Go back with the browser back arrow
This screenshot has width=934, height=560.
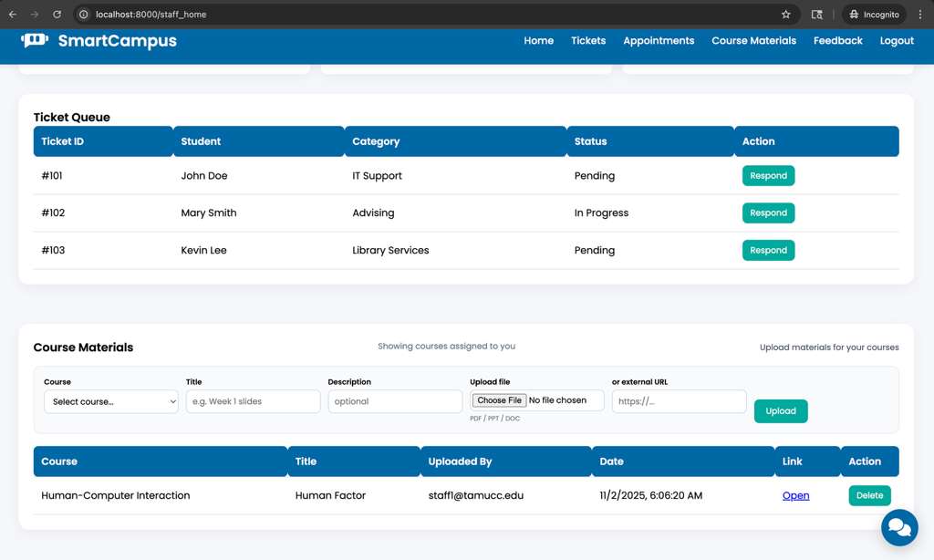(x=13, y=15)
